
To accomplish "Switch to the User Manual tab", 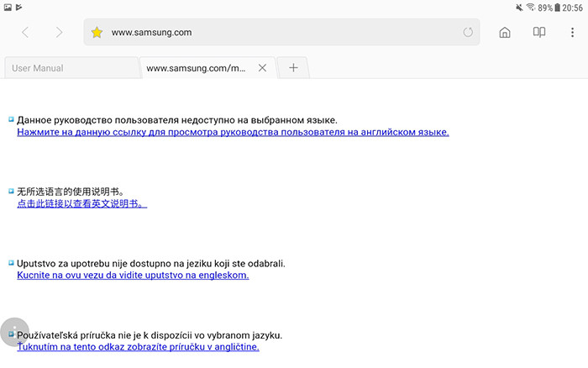I will click(71, 68).
